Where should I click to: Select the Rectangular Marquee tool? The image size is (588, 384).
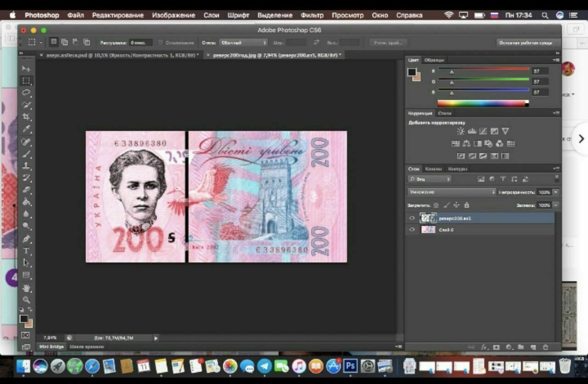(26, 80)
